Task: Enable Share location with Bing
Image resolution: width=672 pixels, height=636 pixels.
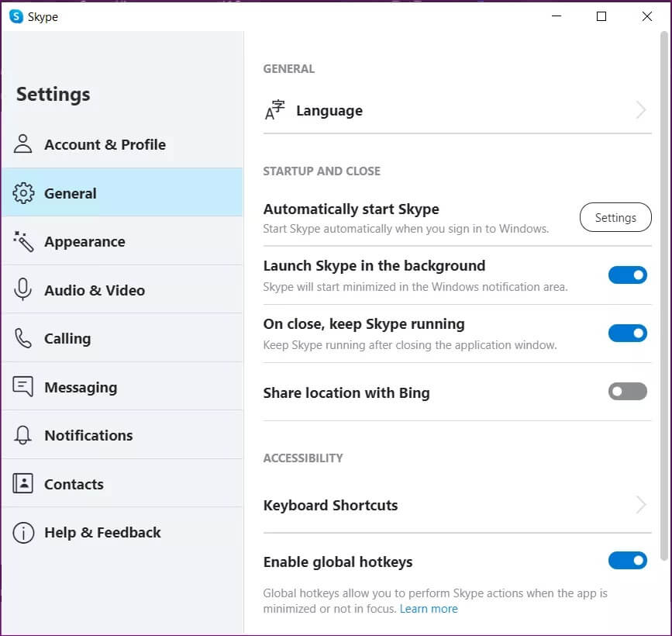Action: [x=627, y=391]
